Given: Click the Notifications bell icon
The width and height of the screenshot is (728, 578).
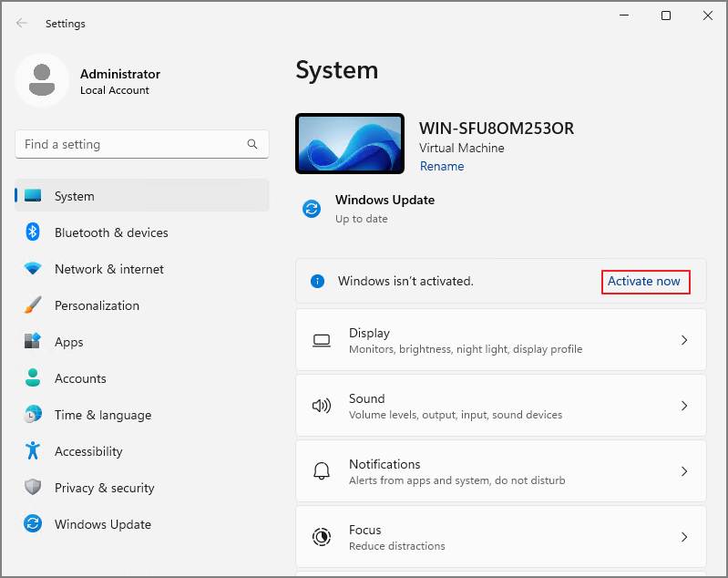Looking at the screenshot, I should click(322, 471).
